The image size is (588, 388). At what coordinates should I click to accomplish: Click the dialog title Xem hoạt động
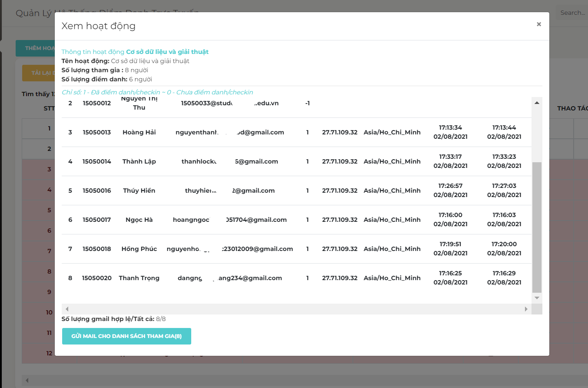99,26
